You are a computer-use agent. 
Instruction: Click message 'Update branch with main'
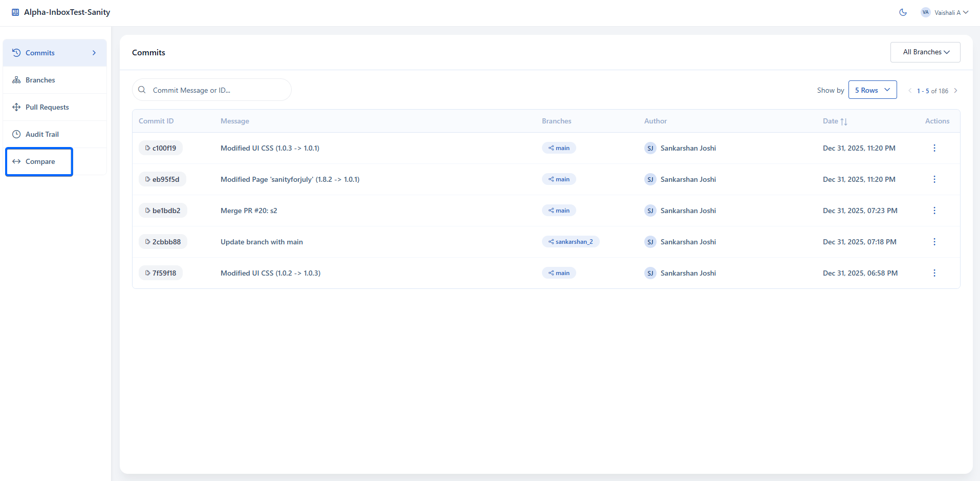click(262, 242)
